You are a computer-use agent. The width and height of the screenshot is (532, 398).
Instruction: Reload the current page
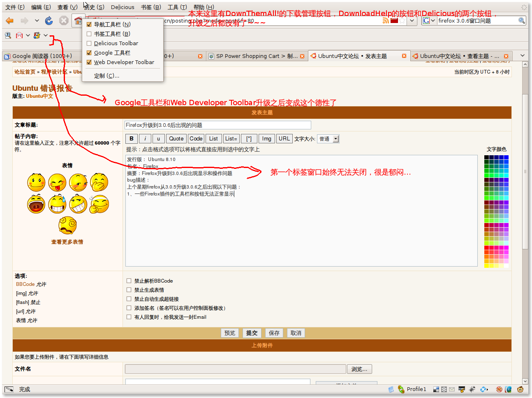tap(49, 21)
